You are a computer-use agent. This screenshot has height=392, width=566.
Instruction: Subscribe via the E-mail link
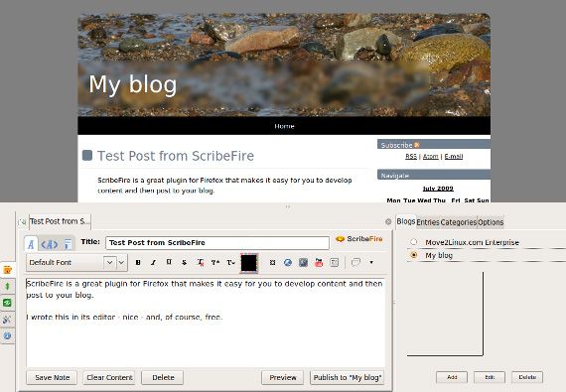[454, 157]
